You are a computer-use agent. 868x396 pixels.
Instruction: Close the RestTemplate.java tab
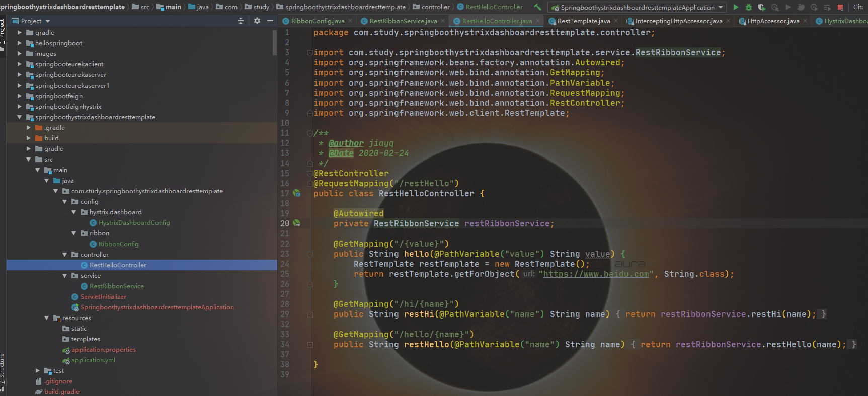click(616, 21)
